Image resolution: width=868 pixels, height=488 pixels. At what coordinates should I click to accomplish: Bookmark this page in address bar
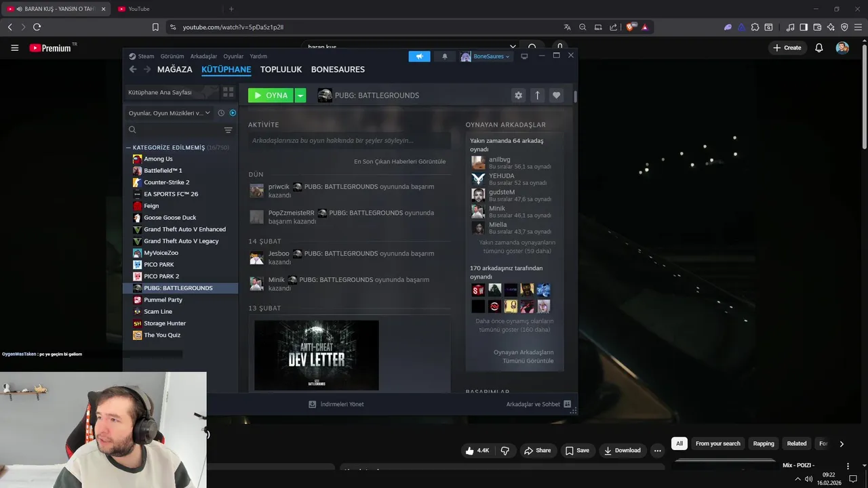coord(155,27)
